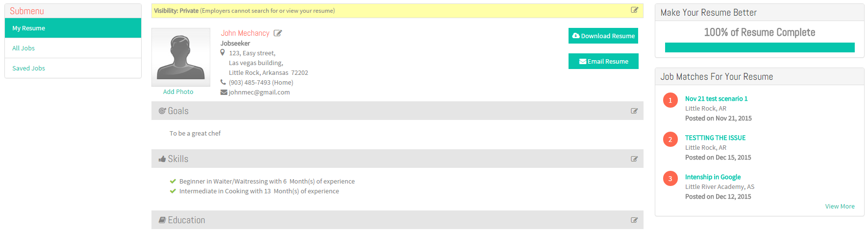Screen dimensions: 868x232
Task: Click the number 1 job match badge
Action: 670,100
